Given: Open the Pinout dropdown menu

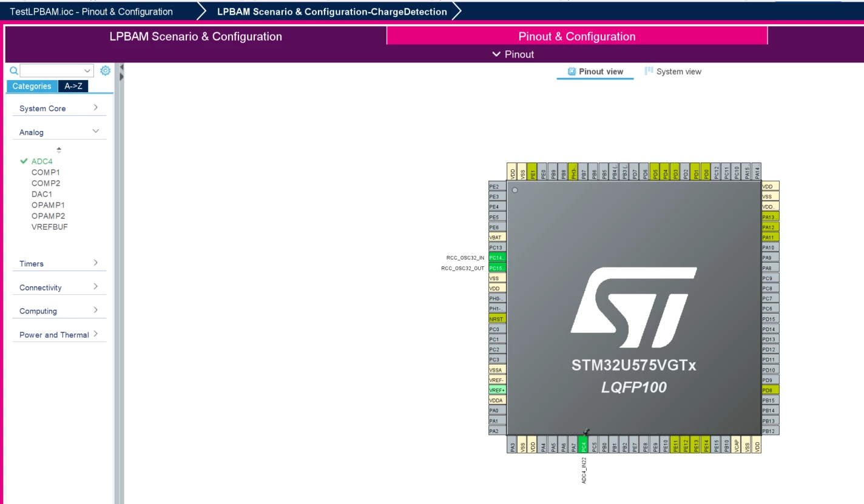Looking at the screenshot, I should click(x=513, y=55).
